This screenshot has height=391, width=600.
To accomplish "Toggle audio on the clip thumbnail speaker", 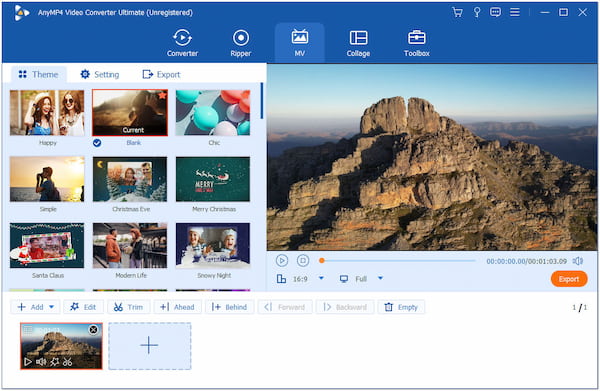I will [41, 362].
